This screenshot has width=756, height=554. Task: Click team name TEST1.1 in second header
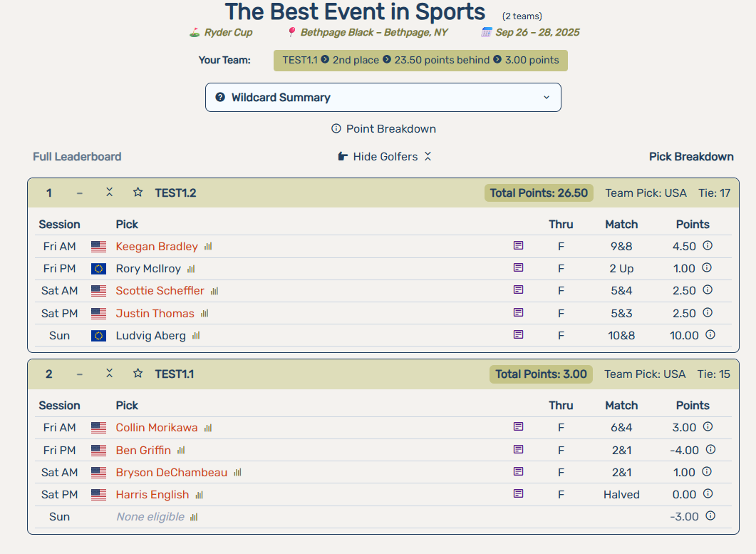pyautogui.click(x=174, y=374)
